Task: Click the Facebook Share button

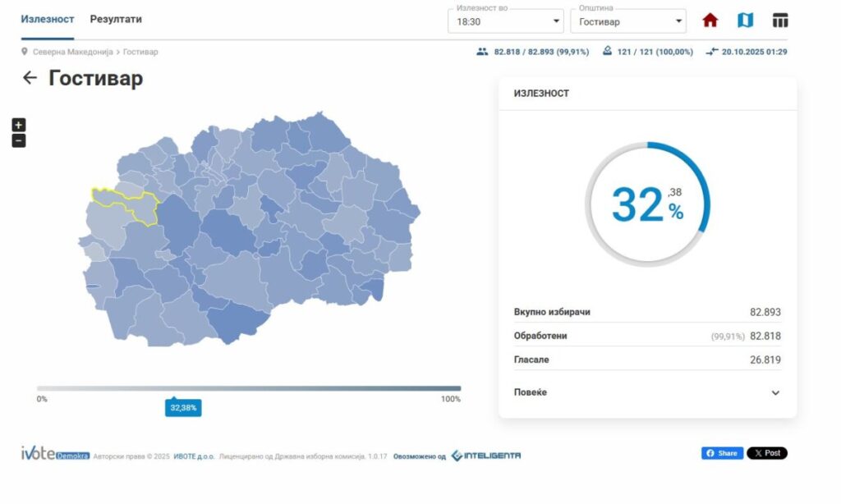Action: point(722,453)
